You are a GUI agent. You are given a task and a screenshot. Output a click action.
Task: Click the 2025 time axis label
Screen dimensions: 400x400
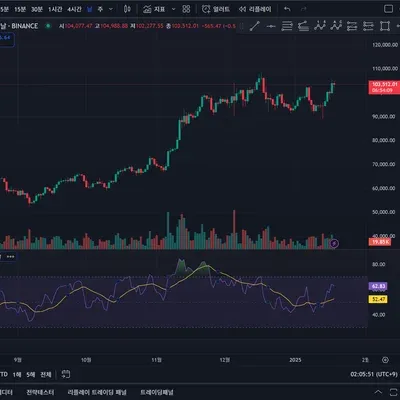(295, 360)
